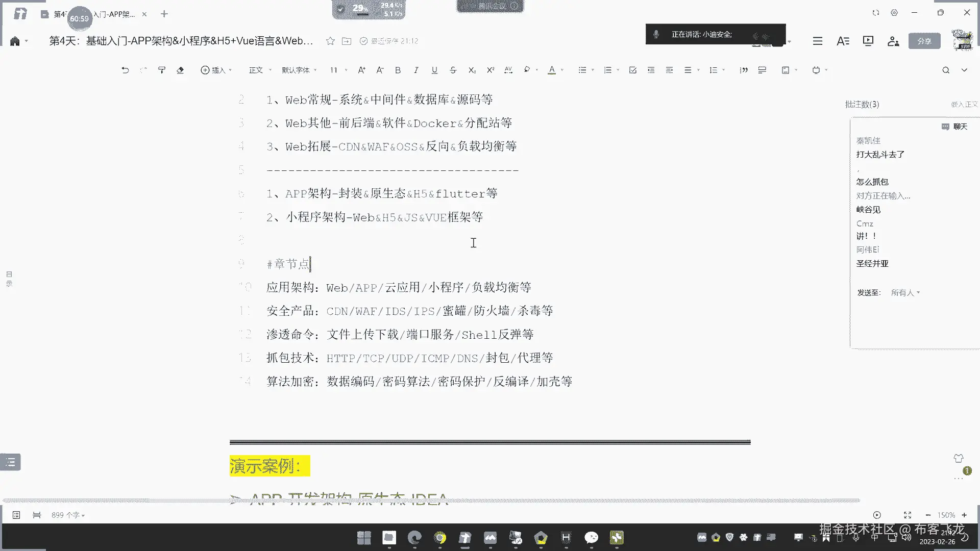The width and height of the screenshot is (980, 551).
Task: Toggle italic formatting
Action: [x=416, y=70]
